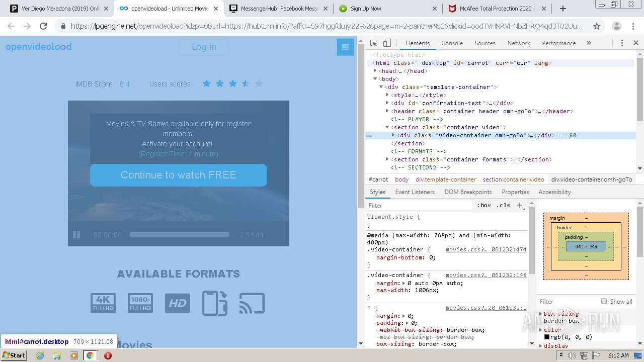Switch to the Performance tab
The width and height of the screenshot is (644, 362).
[558, 43]
